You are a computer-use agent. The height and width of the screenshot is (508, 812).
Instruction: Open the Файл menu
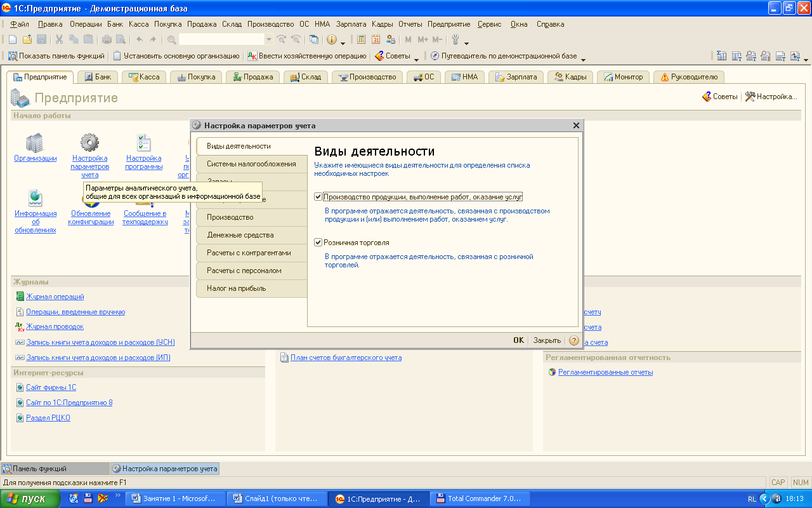click(x=20, y=24)
